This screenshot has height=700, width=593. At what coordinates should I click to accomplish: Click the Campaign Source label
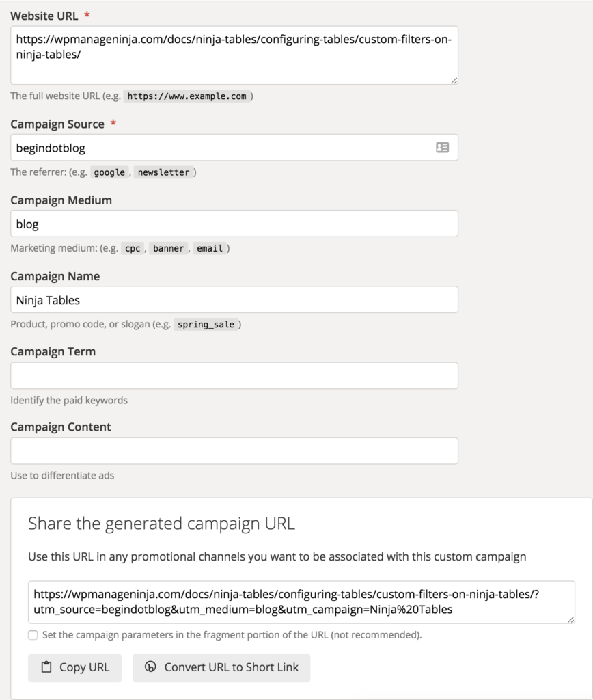coord(57,124)
